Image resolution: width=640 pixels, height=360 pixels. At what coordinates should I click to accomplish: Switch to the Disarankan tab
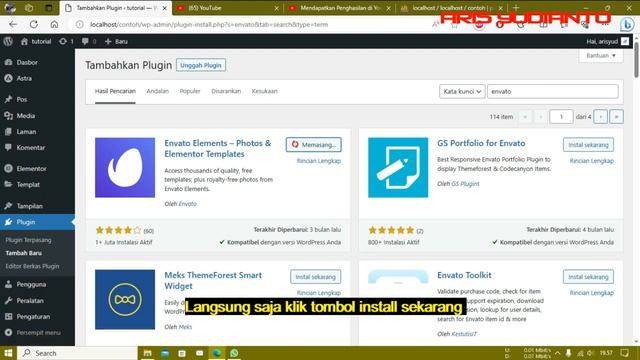pos(226,91)
